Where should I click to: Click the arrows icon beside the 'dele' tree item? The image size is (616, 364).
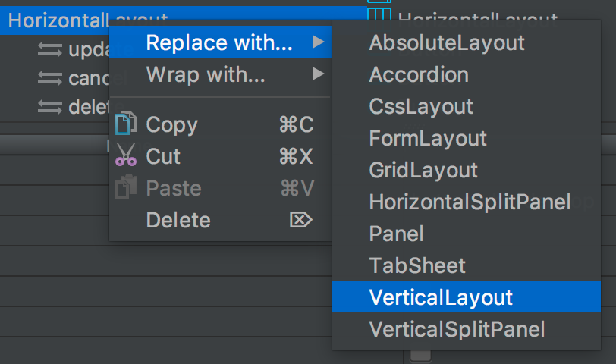pos(50,107)
